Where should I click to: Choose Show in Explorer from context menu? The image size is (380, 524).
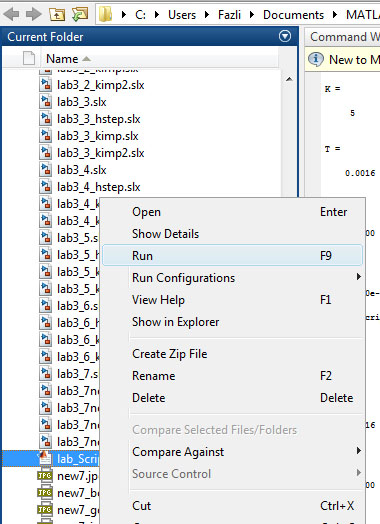pyautogui.click(x=175, y=322)
